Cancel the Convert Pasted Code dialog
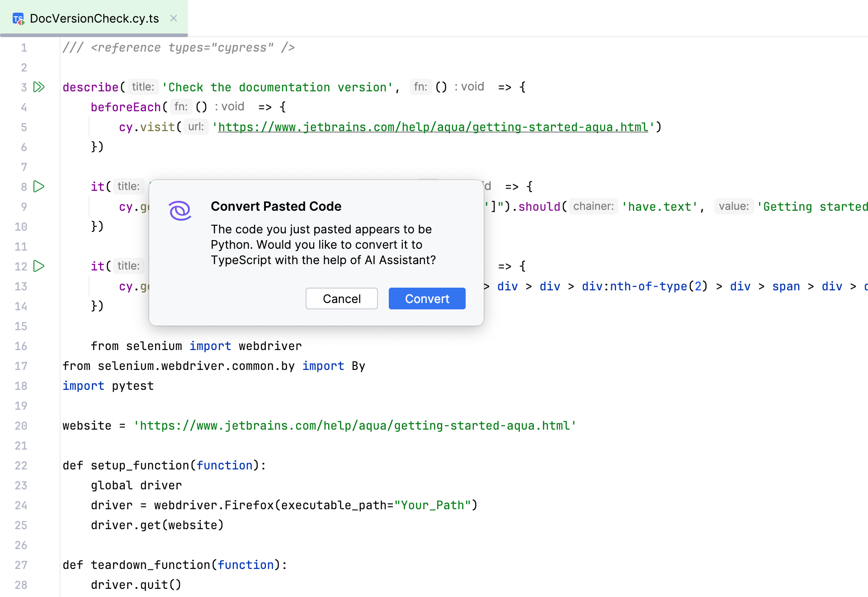This screenshot has height=597, width=868. tap(341, 298)
